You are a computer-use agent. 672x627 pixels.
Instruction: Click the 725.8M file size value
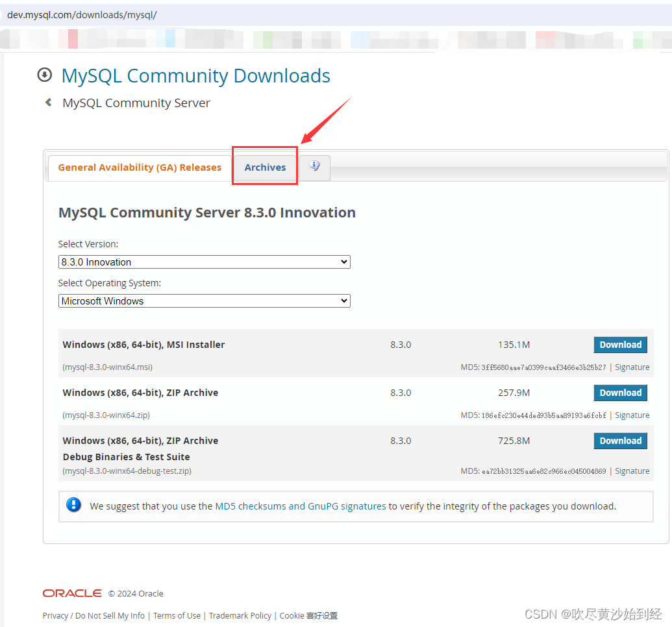514,441
